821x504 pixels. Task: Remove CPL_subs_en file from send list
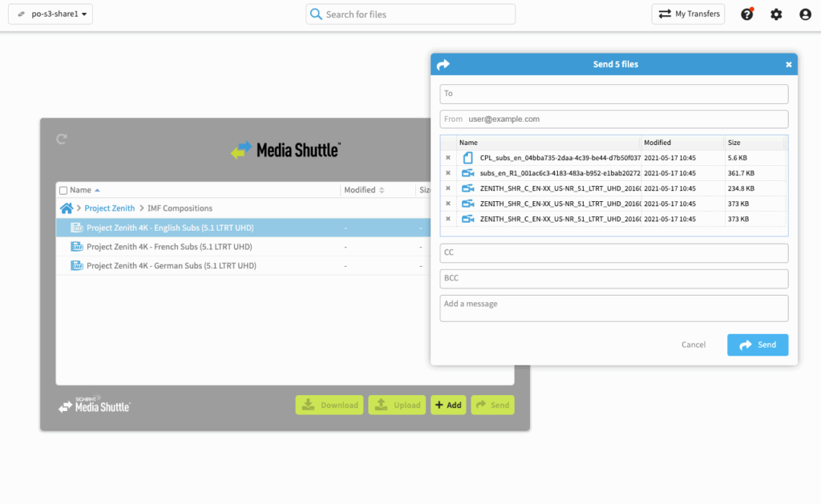pyautogui.click(x=448, y=158)
